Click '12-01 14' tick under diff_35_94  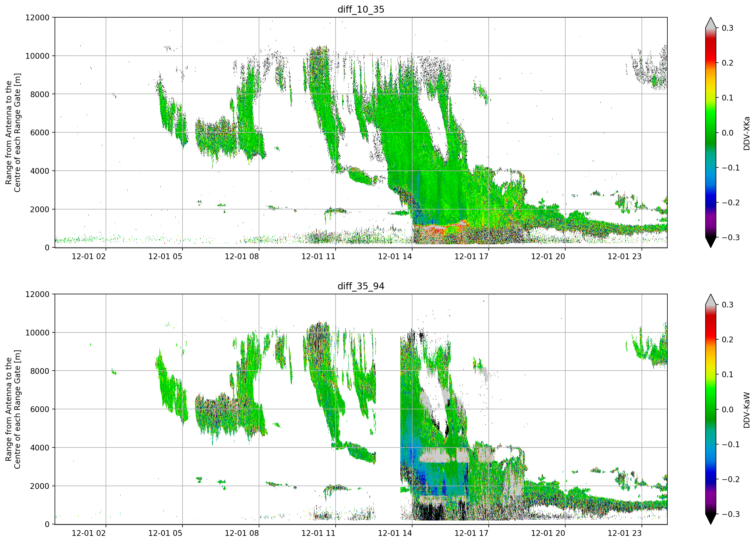coord(395,533)
